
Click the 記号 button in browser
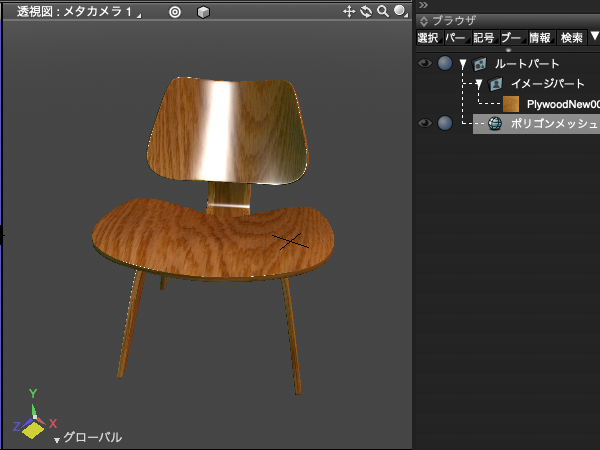[x=485, y=38]
